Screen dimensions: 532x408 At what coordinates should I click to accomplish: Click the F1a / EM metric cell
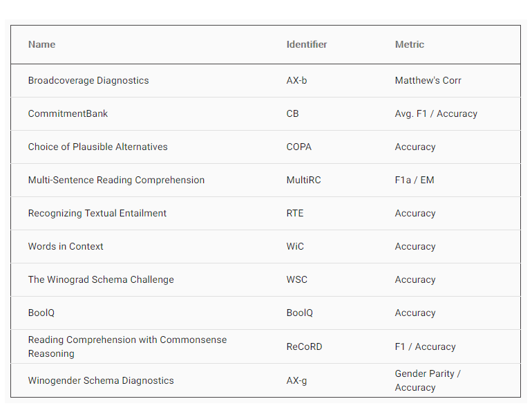point(415,180)
